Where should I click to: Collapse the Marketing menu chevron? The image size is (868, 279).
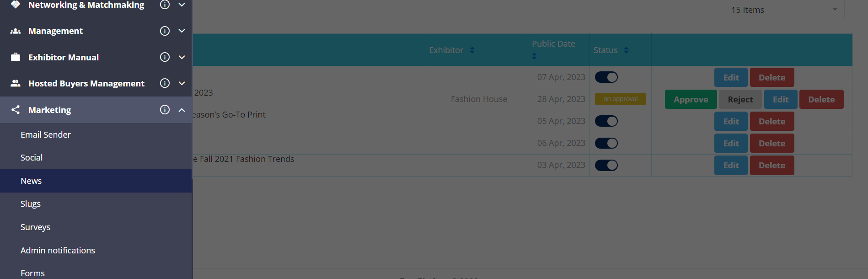182,110
